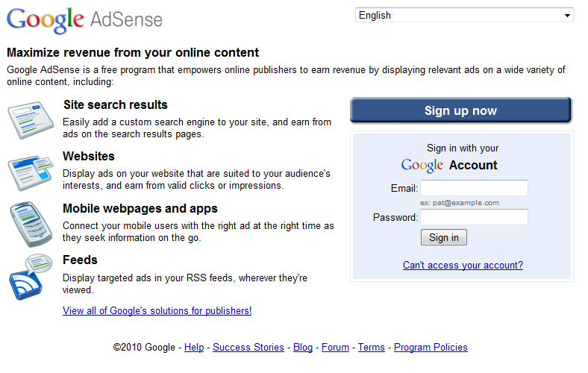Click the Mobile webpages and apps heading
Image resolution: width=588 pixels, height=373 pixels.
[140, 208]
